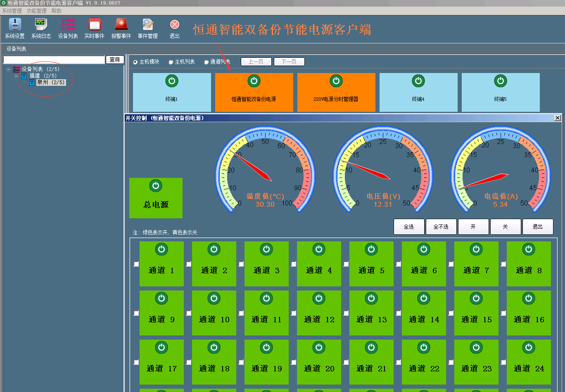The height and width of the screenshot is (392, 565).
Task: Click the 下一页 button
Action: click(289, 62)
